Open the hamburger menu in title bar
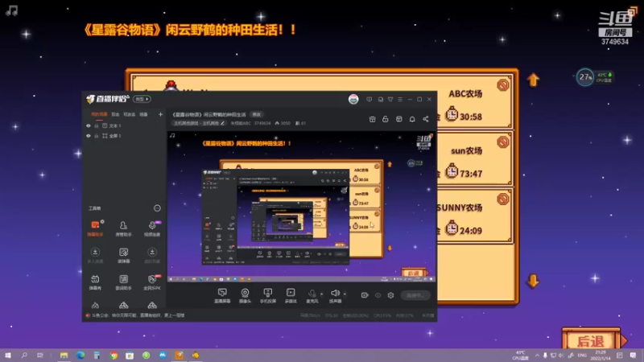 pos(400,99)
